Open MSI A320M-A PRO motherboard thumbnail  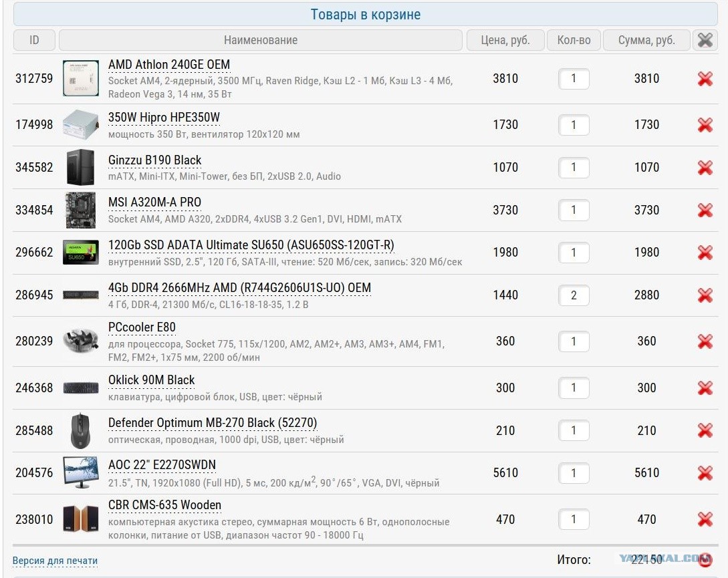tap(80, 210)
